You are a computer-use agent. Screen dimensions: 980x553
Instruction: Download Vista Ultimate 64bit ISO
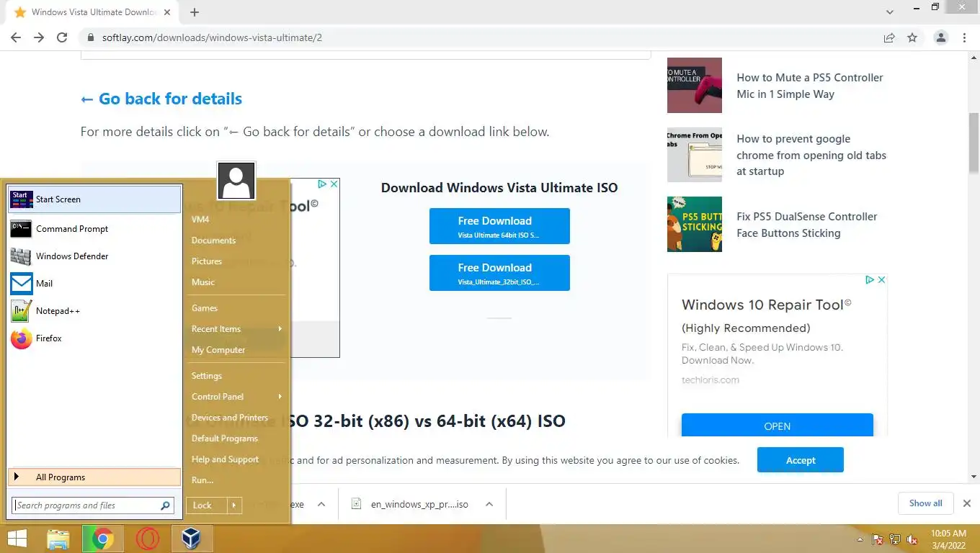pos(499,226)
